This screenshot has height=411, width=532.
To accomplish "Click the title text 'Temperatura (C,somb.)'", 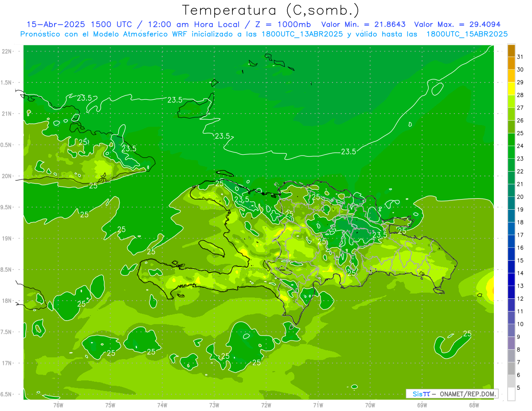I will click(x=270, y=10).
